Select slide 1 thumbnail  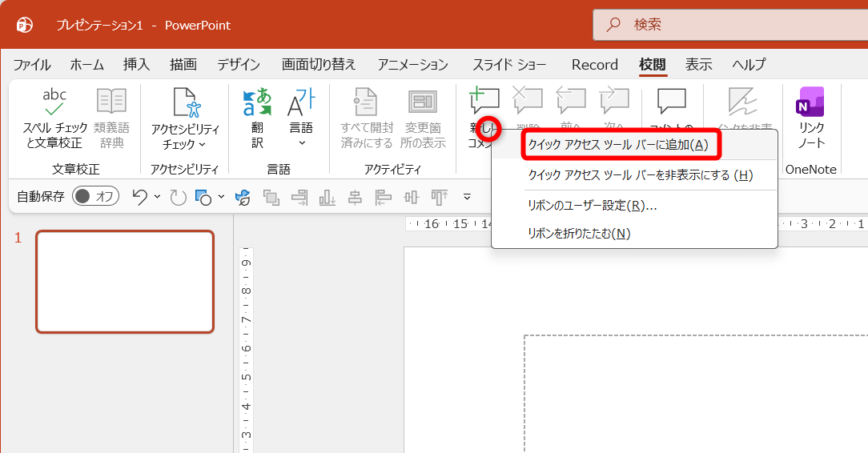click(125, 282)
